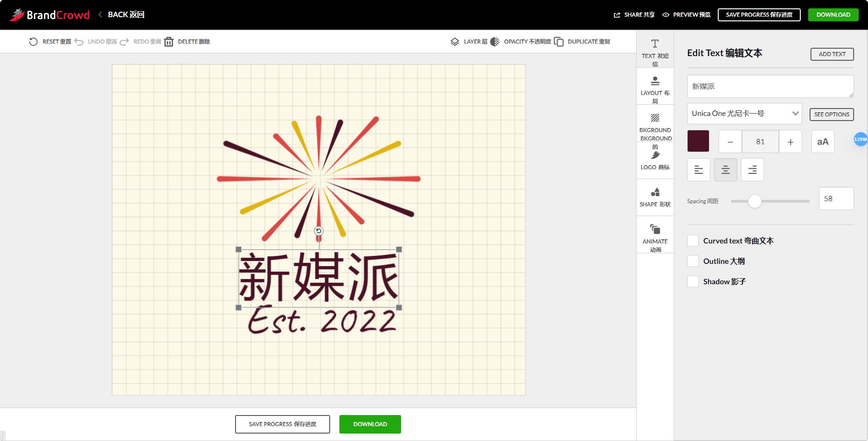
Task: Select the Undo icon
Action: pyautogui.click(x=78, y=41)
